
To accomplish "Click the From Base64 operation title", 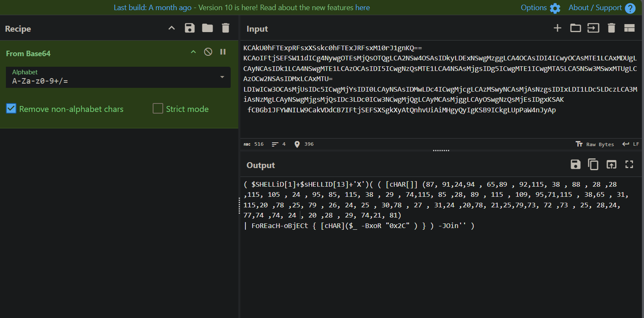I will [x=28, y=54].
